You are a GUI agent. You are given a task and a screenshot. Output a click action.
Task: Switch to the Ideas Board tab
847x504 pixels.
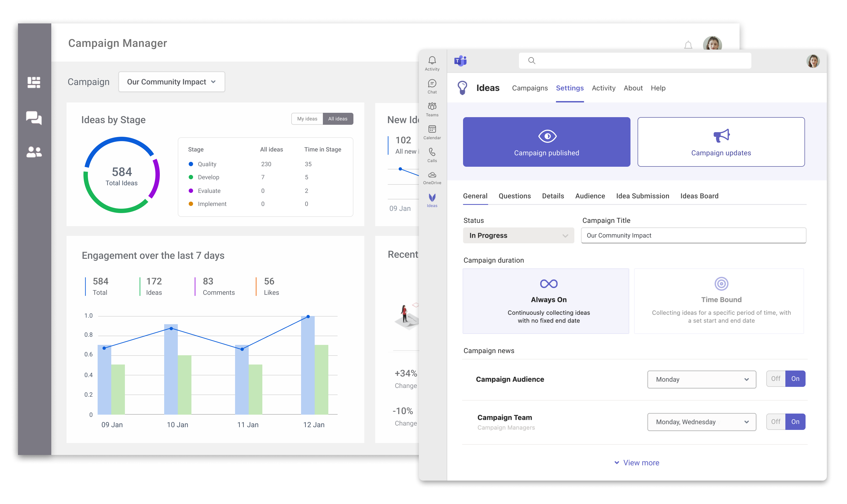point(699,196)
